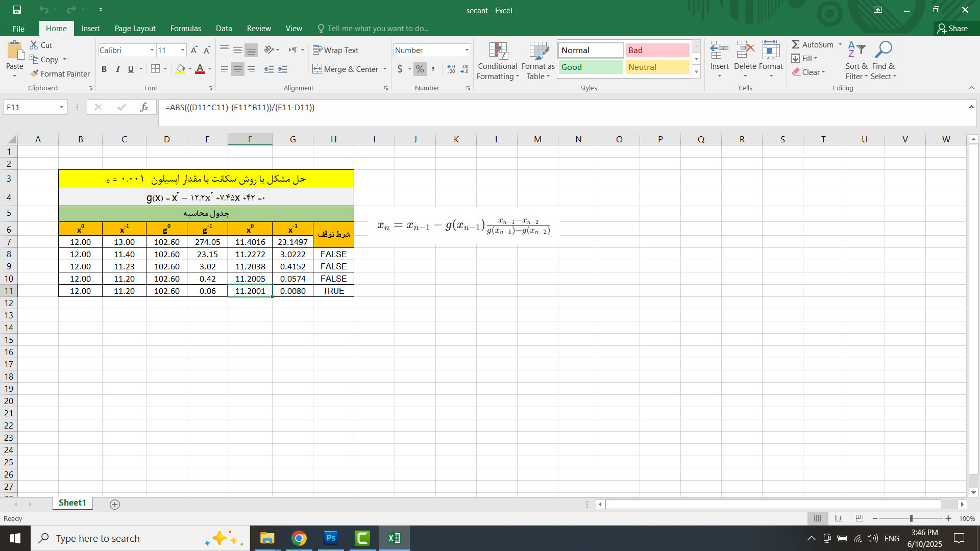Apply Comma Style formatting
This screenshot has width=980, height=551.
(433, 69)
